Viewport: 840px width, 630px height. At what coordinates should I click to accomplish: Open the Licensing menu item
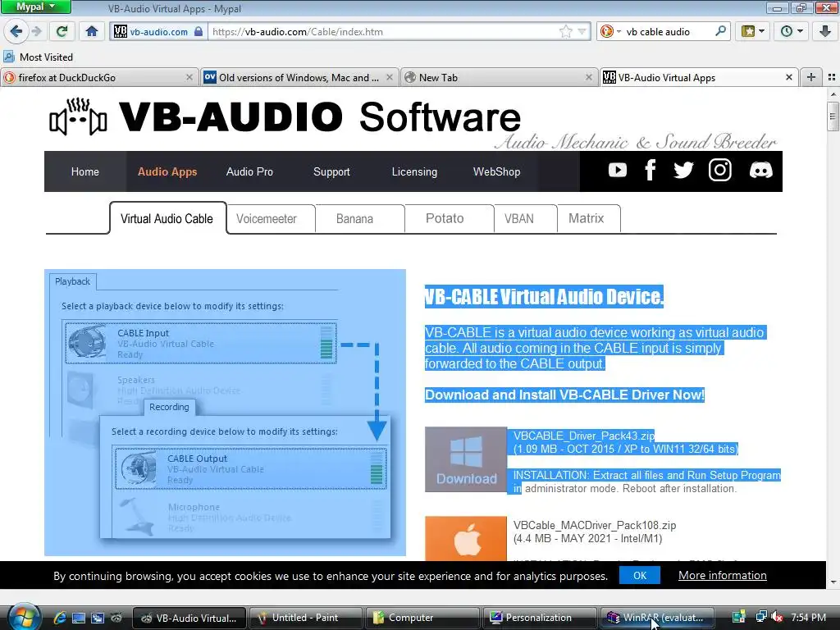pyautogui.click(x=414, y=171)
